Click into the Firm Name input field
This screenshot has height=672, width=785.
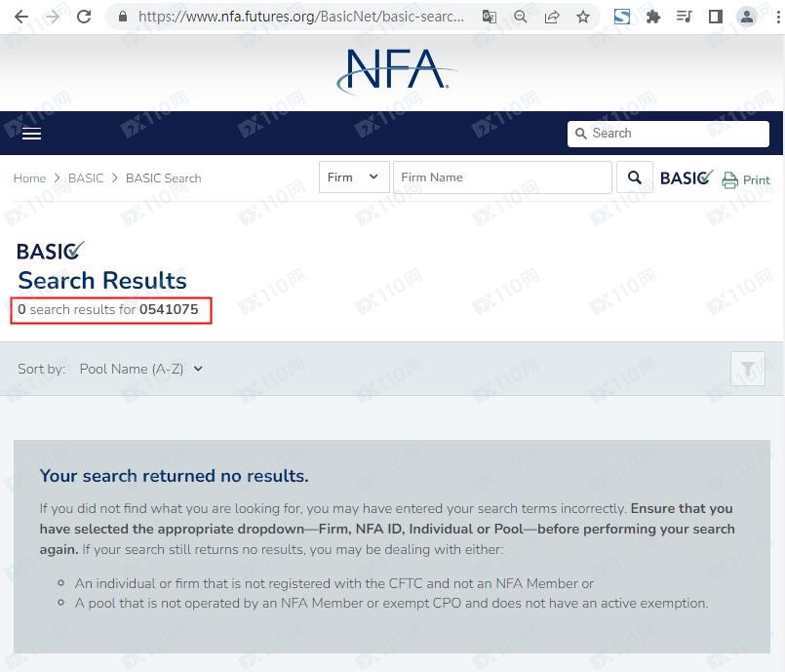(x=502, y=178)
